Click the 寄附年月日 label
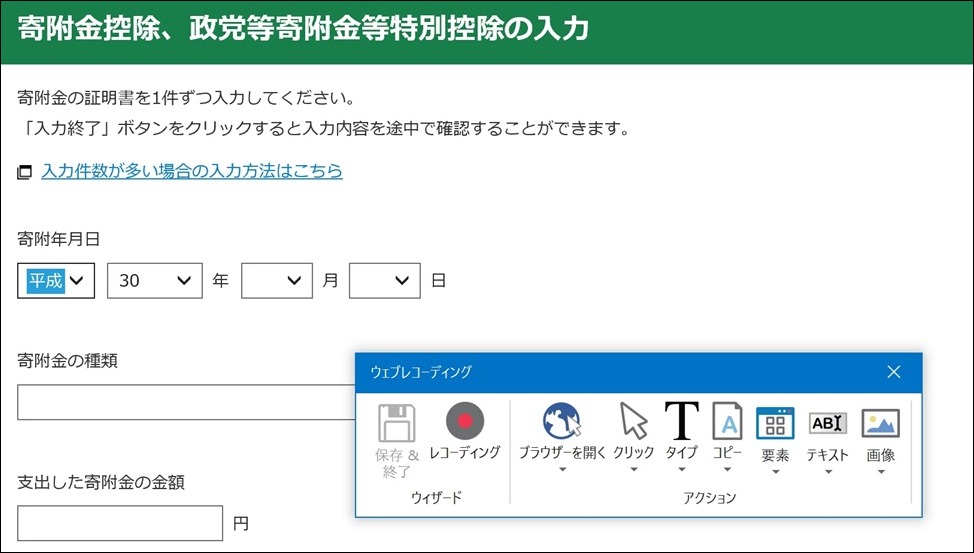The width and height of the screenshot is (974, 553). pos(58,239)
